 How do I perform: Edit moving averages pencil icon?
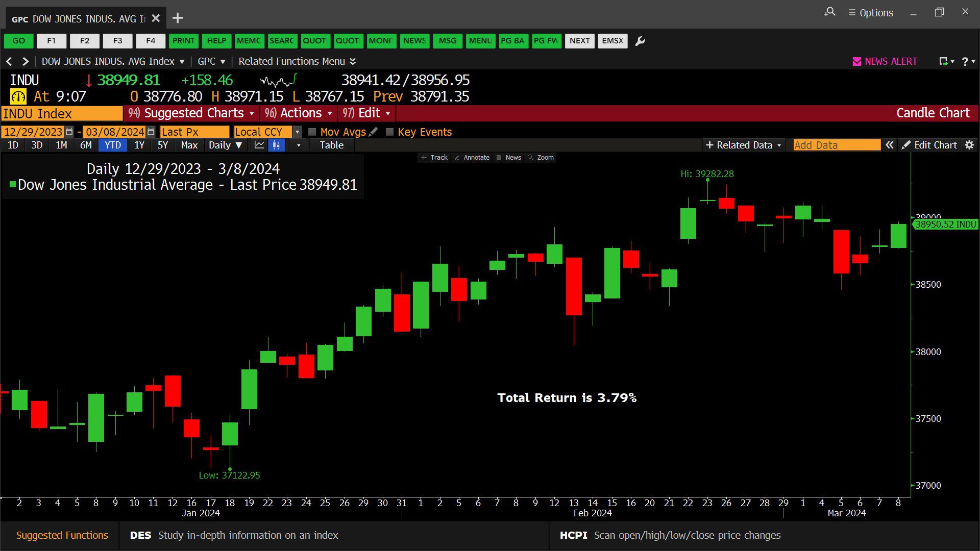374,132
